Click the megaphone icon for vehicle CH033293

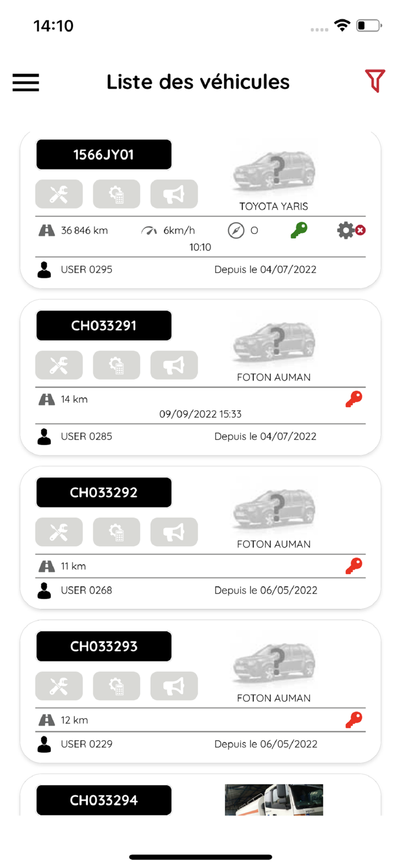(x=174, y=686)
